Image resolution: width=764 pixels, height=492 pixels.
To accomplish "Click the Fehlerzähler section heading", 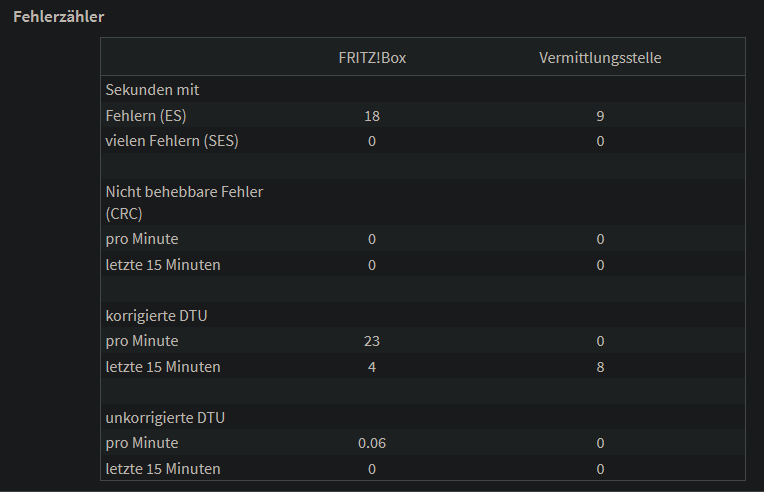I will coord(58,17).
